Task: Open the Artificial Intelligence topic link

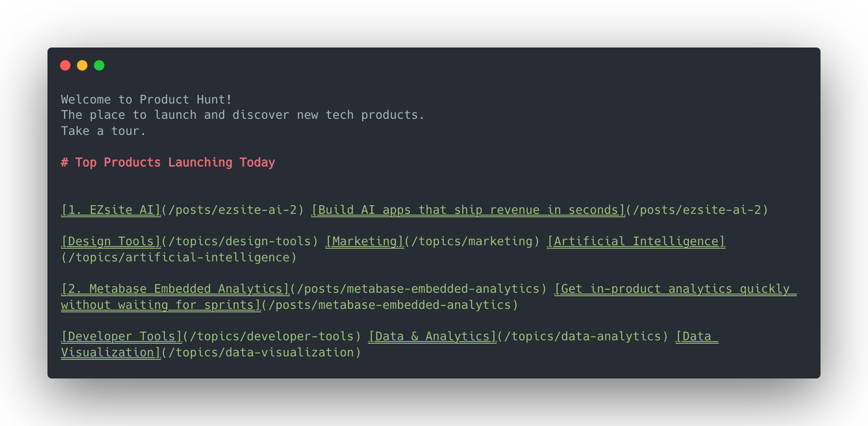Action: tap(636, 241)
